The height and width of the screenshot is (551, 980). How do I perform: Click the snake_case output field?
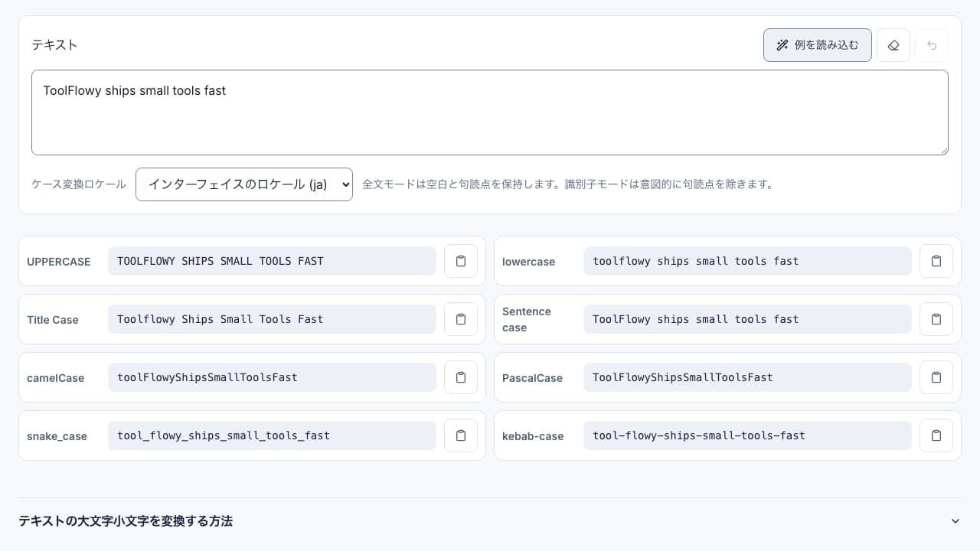[272, 435]
